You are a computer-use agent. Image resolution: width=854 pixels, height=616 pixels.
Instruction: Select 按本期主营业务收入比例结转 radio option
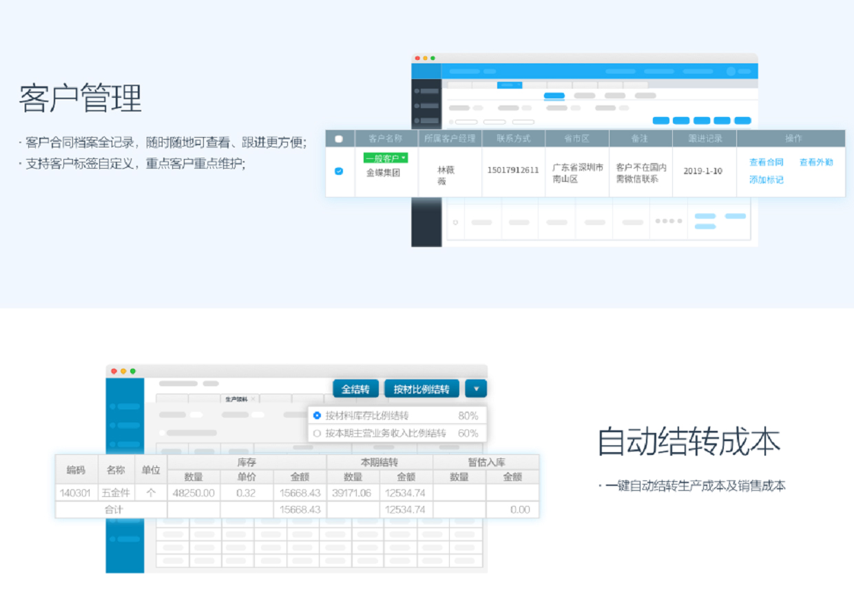point(317,434)
